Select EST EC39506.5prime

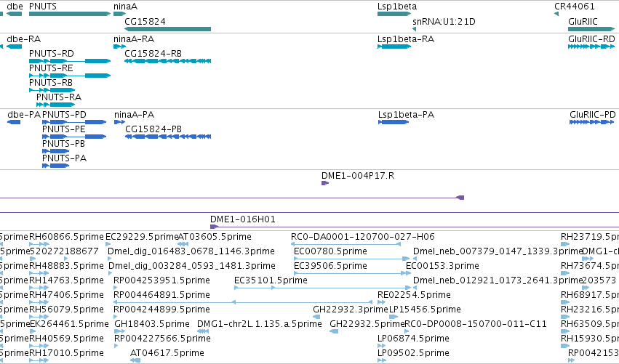pos(330,266)
